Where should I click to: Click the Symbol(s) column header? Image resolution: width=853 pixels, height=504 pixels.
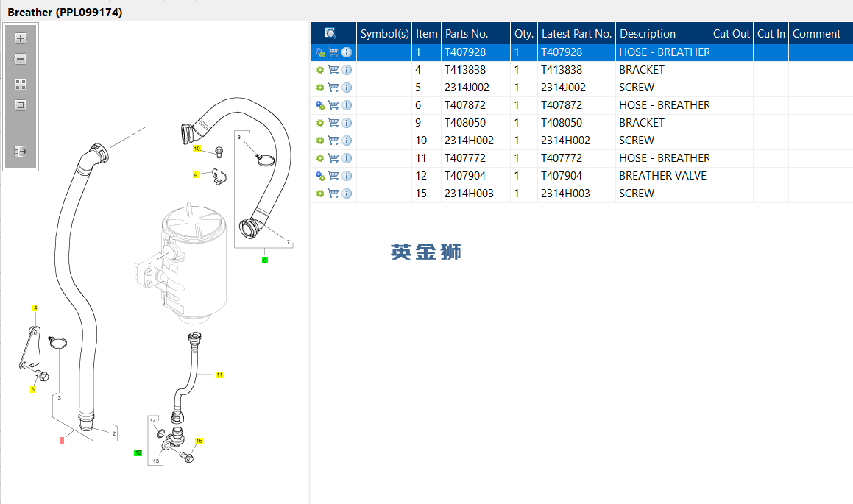384,34
